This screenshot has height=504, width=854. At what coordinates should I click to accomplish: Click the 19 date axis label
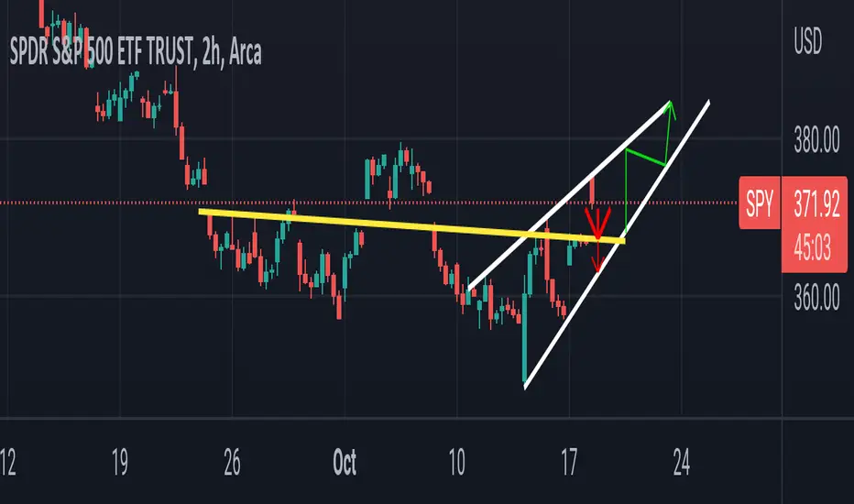click(120, 463)
